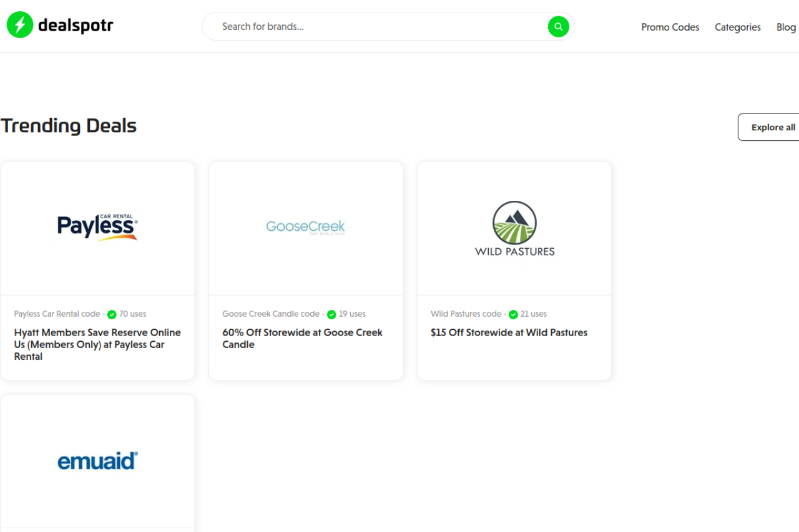Click the Wild Pastures logo image
Screen dimensions: 799x532
(514, 228)
